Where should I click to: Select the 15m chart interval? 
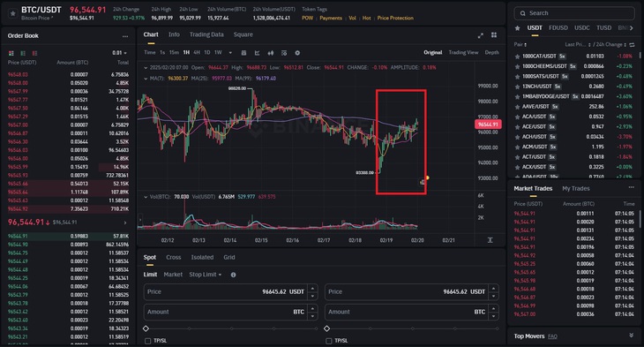[174, 53]
